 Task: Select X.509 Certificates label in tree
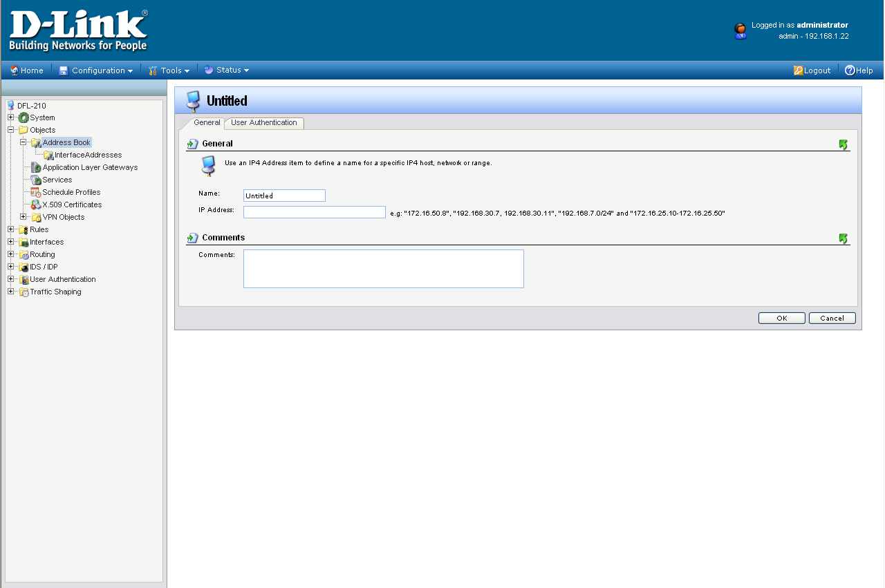point(72,205)
